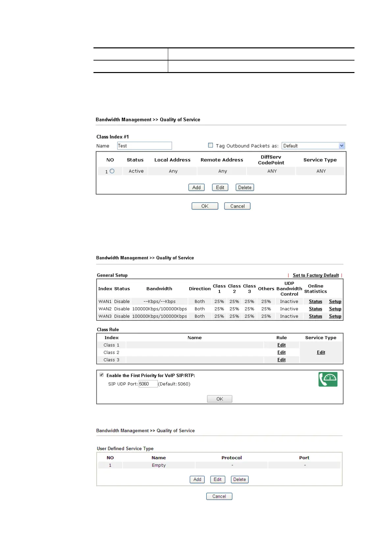Cancel Class Index #1 changes
This screenshot has height=554, width=392.
[x=237, y=206]
